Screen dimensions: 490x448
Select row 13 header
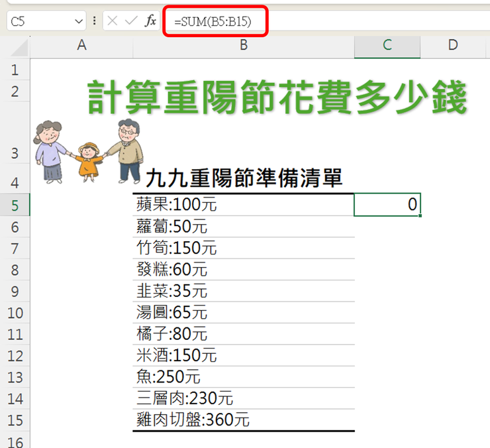tap(15, 377)
